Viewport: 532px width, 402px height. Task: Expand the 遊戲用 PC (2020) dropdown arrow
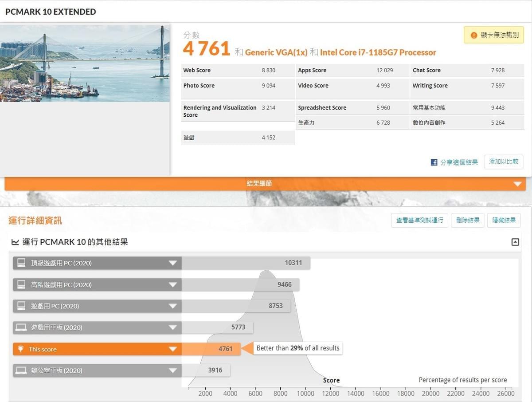pos(173,306)
